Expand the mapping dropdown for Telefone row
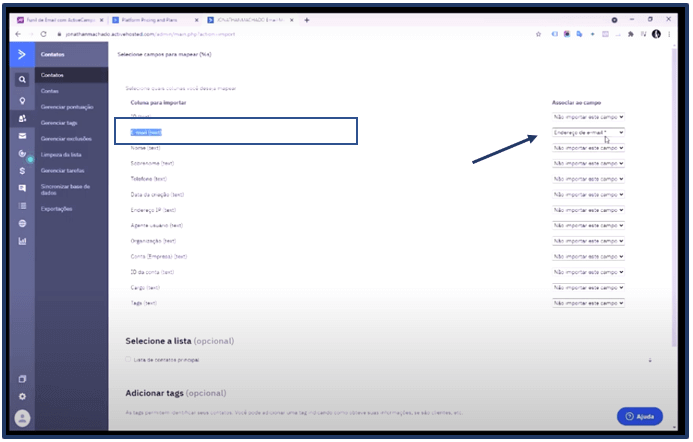693x442 pixels. (588, 178)
